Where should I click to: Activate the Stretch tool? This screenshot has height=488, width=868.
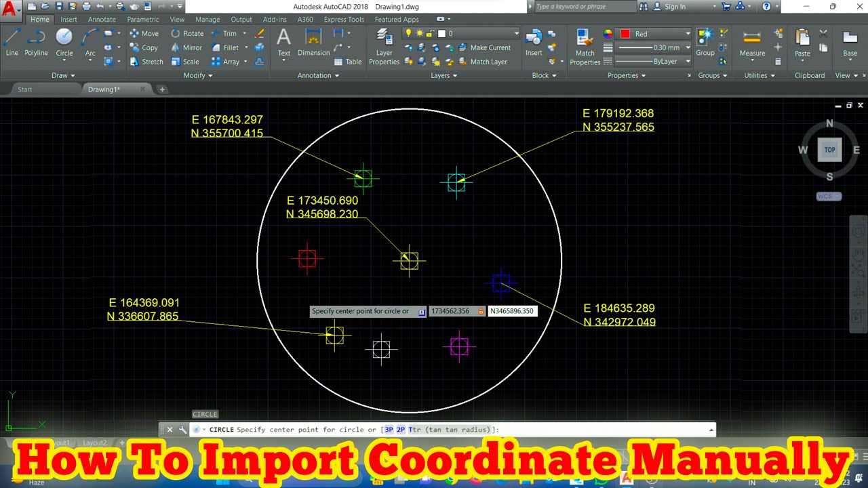(146, 62)
